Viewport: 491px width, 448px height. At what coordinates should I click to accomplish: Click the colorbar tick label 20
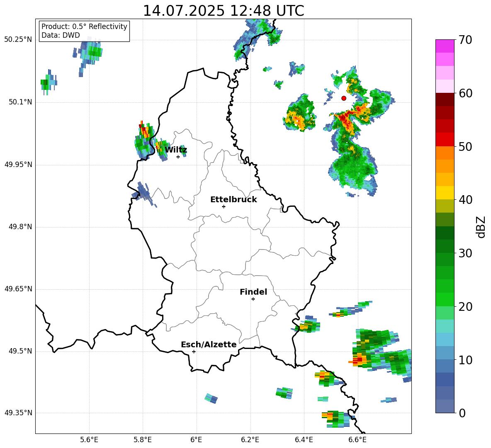465,307
